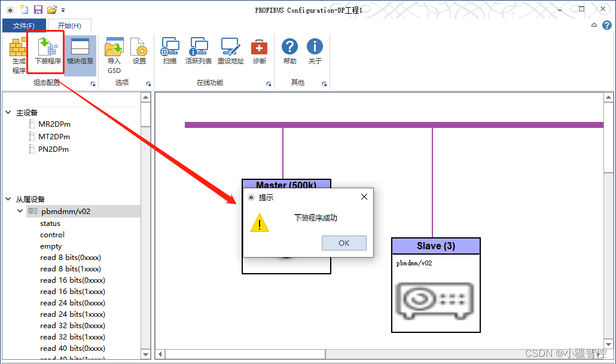Screen dimensions: 616x364
Task: Select read 8 bits(1xxxx) module
Action: click(71, 269)
